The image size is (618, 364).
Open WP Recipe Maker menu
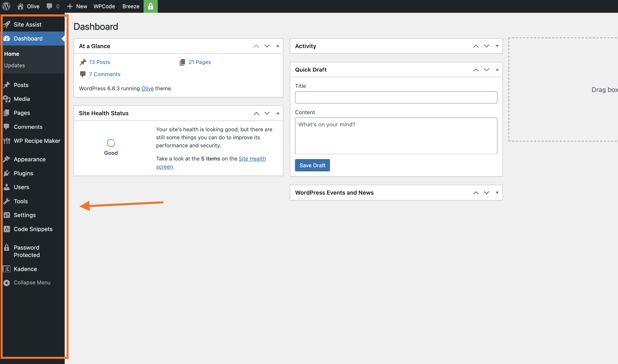coord(37,141)
